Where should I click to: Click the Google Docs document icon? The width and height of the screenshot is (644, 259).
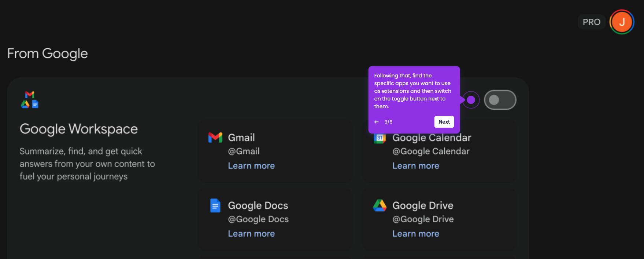pyautogui.click(x=215, y=205)
